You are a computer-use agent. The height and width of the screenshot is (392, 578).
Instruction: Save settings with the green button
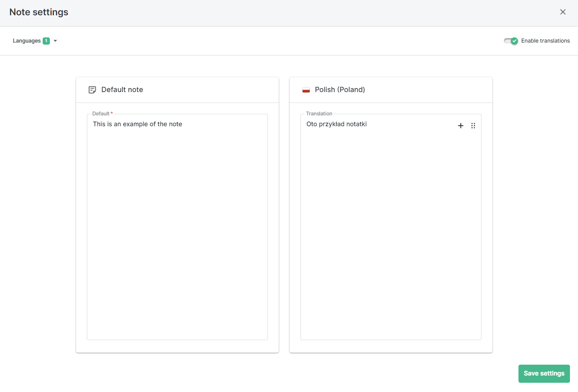tap(544, 374)
